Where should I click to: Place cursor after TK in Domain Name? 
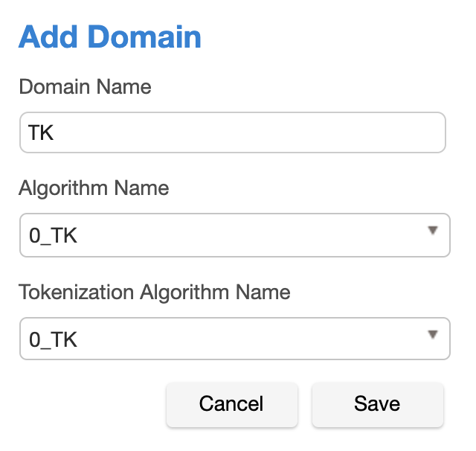point(57,133)
